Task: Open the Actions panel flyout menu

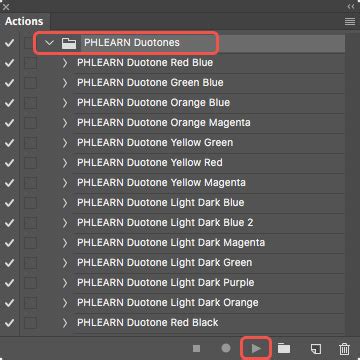Action: click(x=350, y=22)
